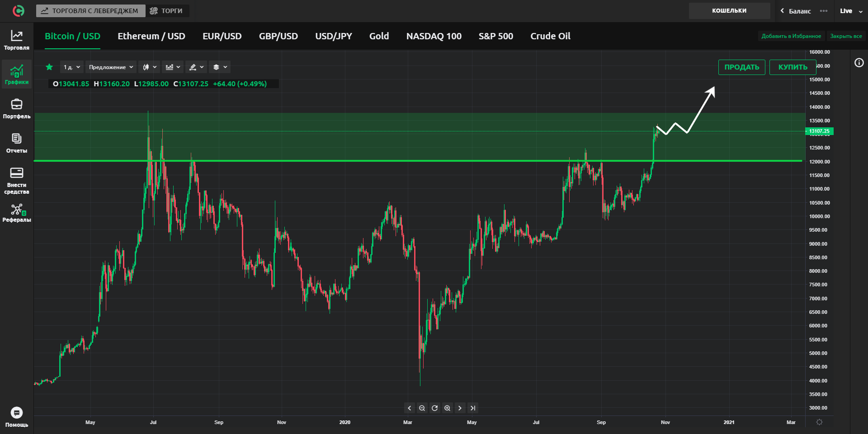This screenshot has height=434, width=868.
Task: Open the drawing tools dropdown
Action: tap(196, 67)
